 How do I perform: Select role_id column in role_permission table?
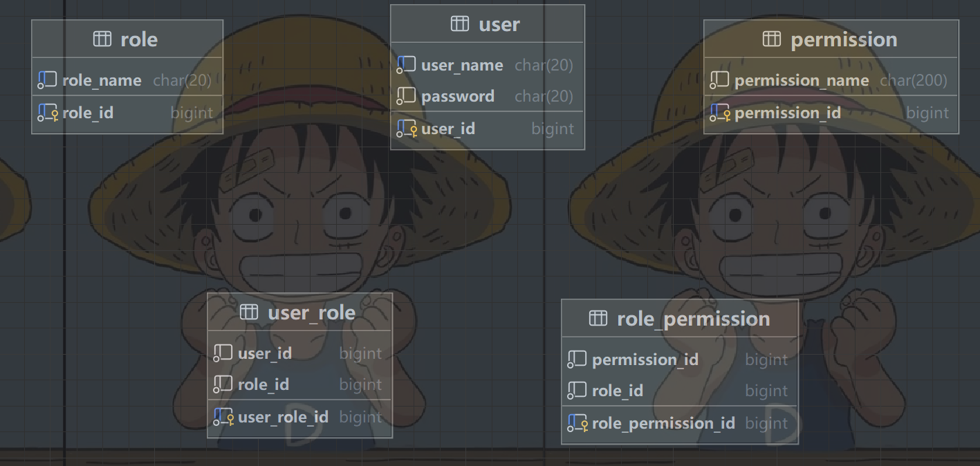point(618,391)
